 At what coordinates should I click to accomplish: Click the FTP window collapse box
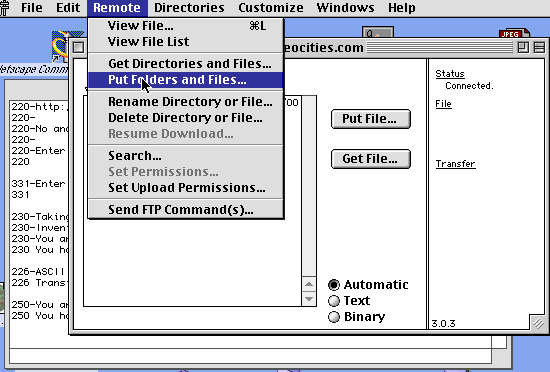[539, 47]
